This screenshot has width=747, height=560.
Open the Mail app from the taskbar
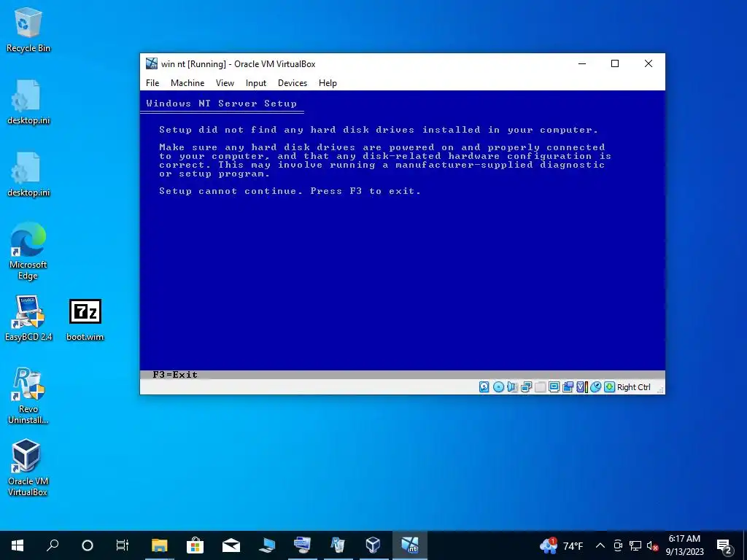(231, 545)
